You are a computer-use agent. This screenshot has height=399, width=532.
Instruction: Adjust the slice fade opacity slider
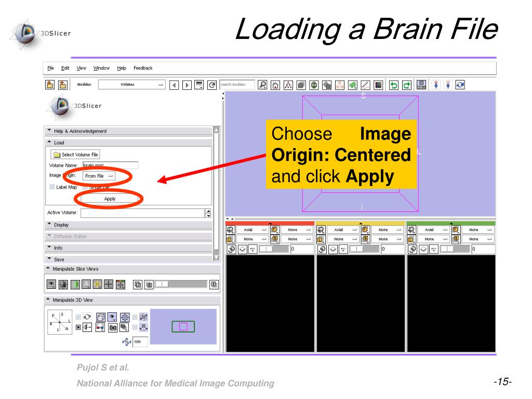coord(181,284)
